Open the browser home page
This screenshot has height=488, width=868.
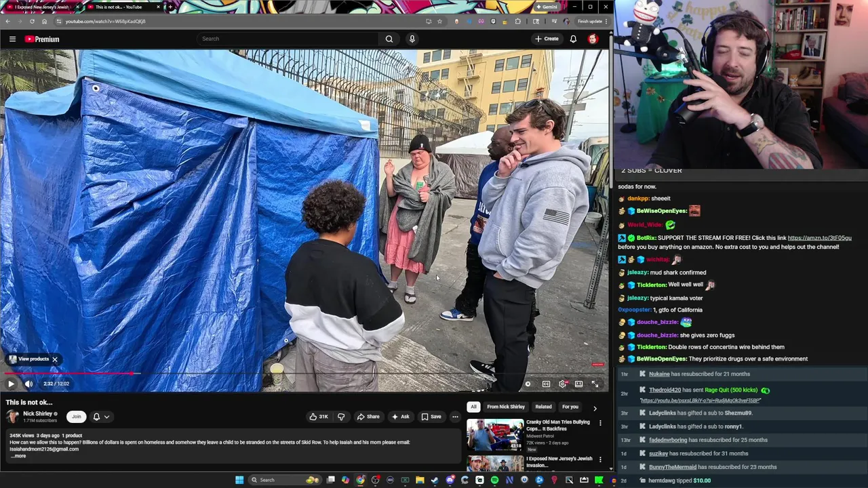click(x=44, y=21)
